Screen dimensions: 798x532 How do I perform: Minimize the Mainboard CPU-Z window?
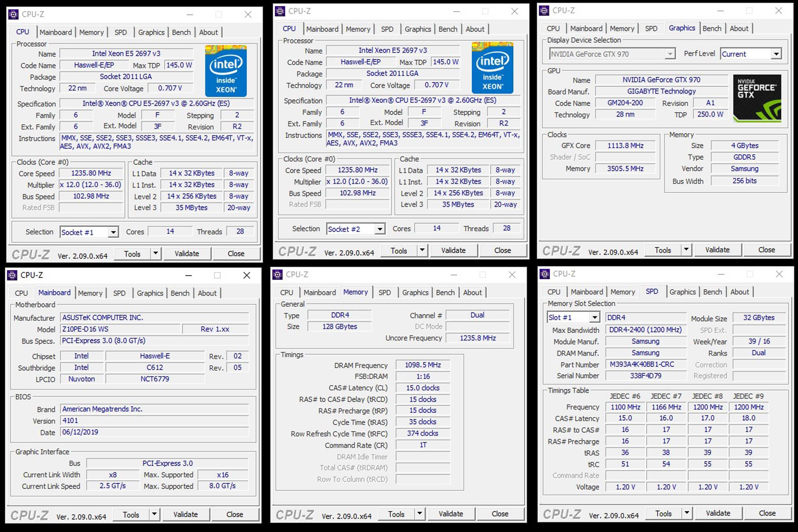(189, 275)
